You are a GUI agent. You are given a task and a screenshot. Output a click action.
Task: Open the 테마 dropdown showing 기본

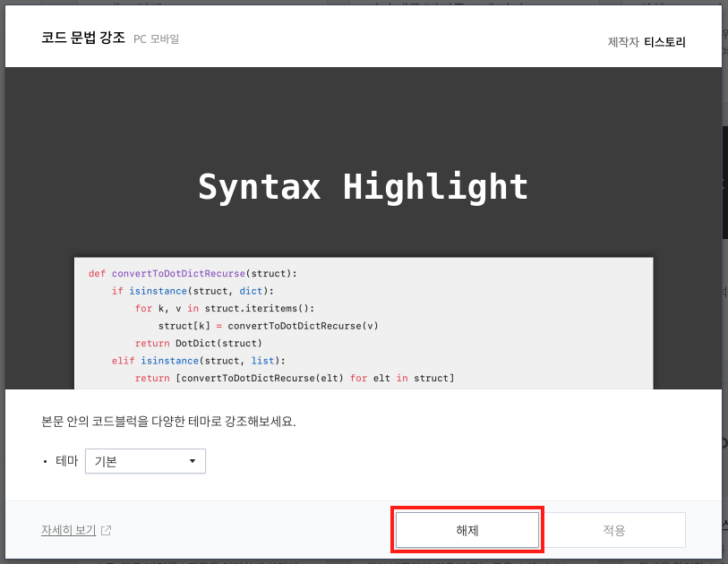[x=145, y=461]
